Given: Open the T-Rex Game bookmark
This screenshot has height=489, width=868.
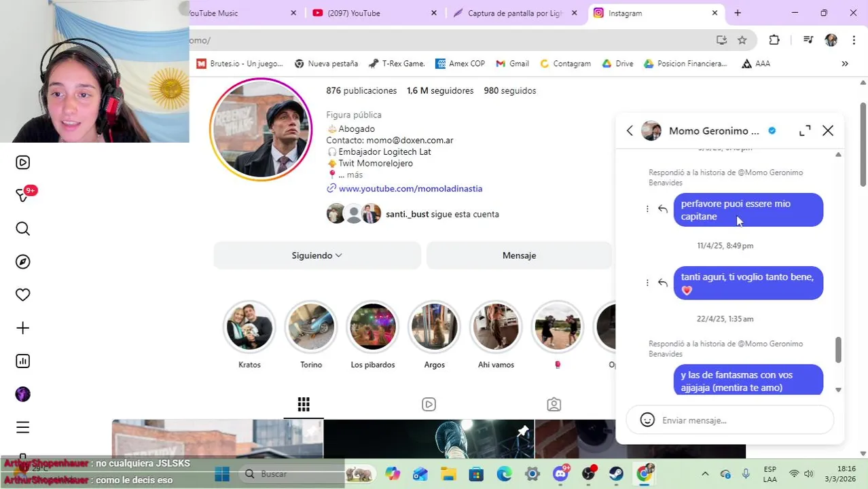Looking at the screenshot, I should [397, 63].
